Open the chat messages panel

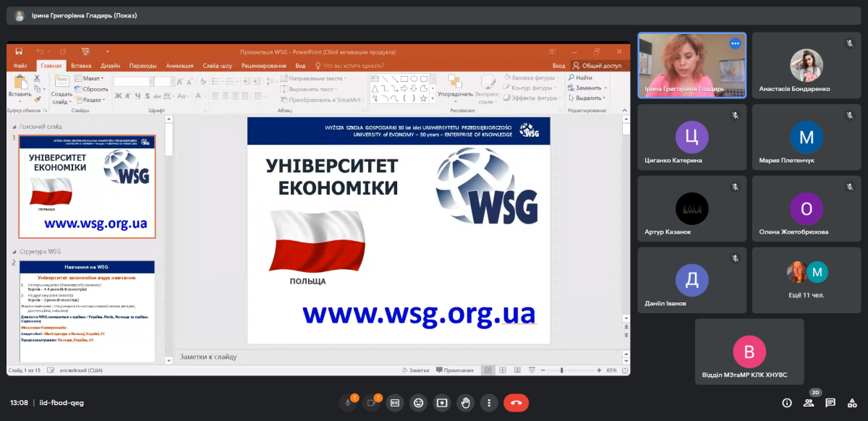[830, 402]
